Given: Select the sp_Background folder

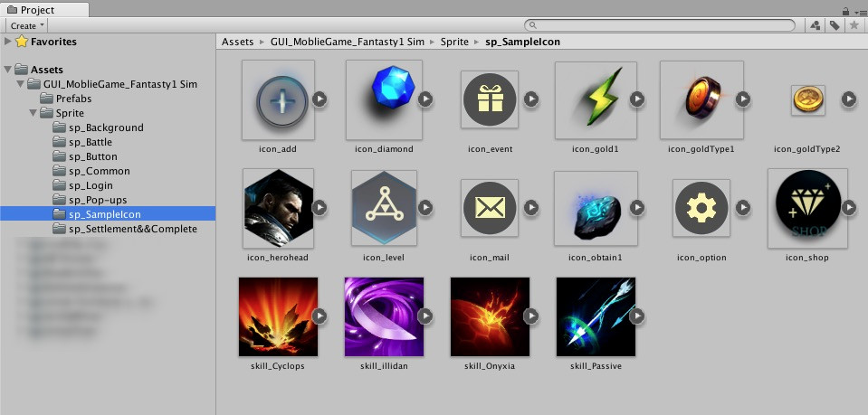Looking at the screenshot, I should pyautogui.click(x=98, y=127).
